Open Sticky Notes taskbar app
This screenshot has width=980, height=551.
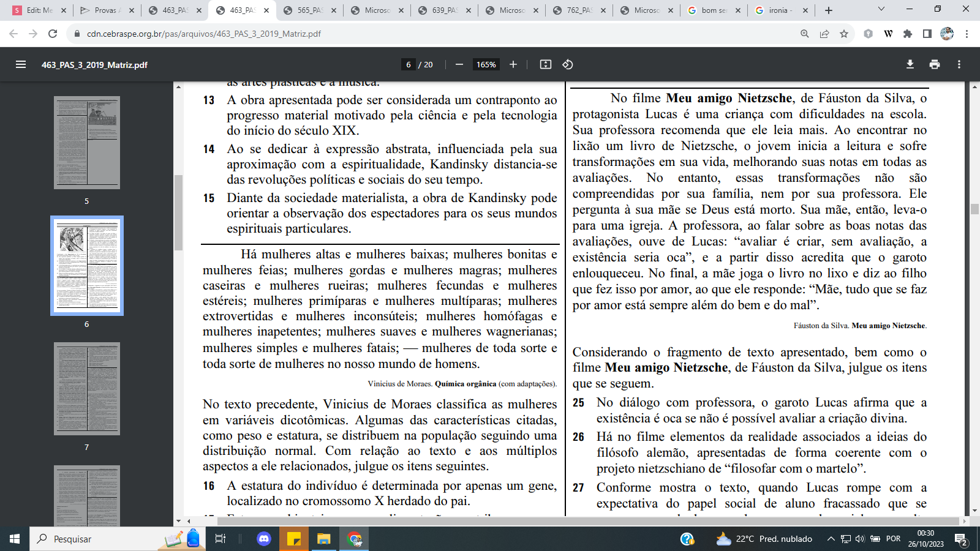[294, 539]
